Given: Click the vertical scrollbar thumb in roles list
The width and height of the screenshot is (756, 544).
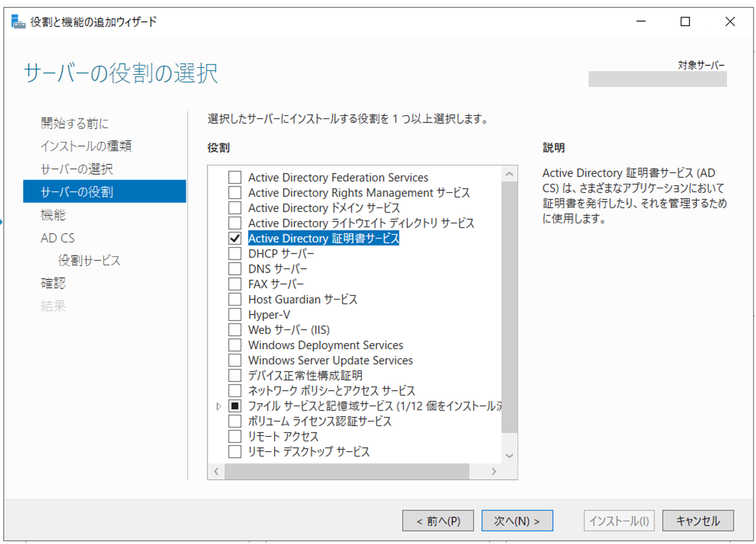Looking at the screenshot, I should point(509,307).
